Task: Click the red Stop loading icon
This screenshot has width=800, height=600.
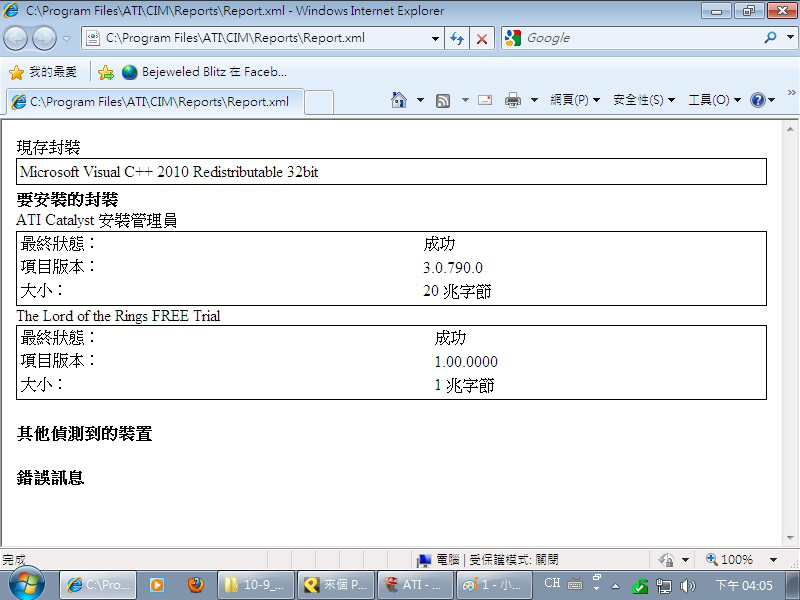Action: pos(481,38)
